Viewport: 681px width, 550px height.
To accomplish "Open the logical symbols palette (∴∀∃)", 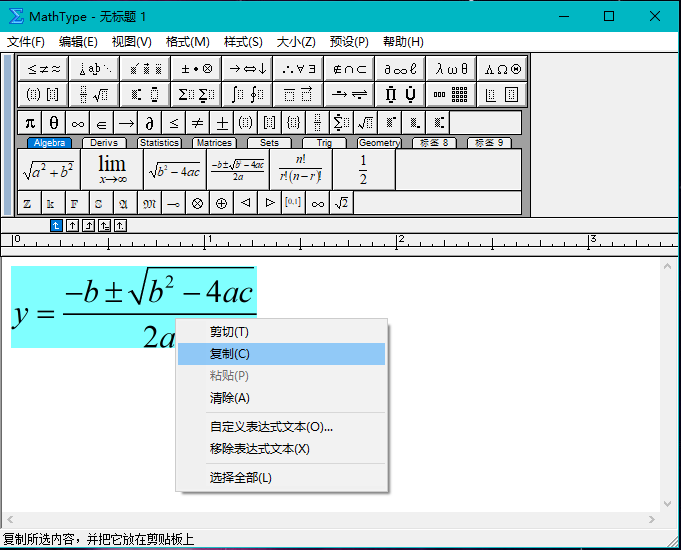I will coord(298,69).
